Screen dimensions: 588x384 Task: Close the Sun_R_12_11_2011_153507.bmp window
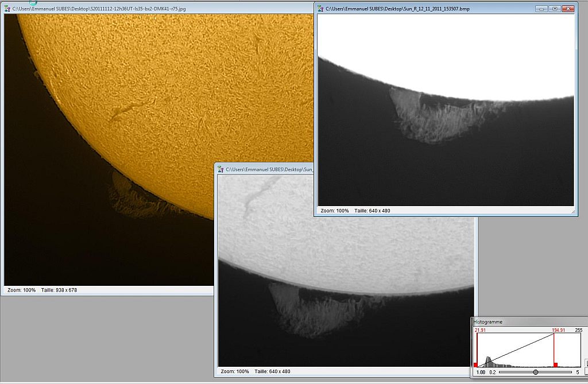point(568,8)
